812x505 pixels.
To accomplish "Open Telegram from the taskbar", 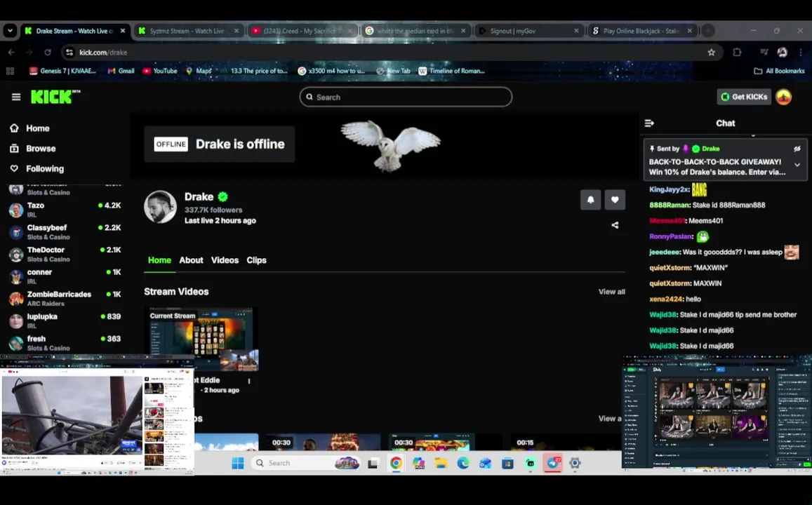I will click(552, 463).
